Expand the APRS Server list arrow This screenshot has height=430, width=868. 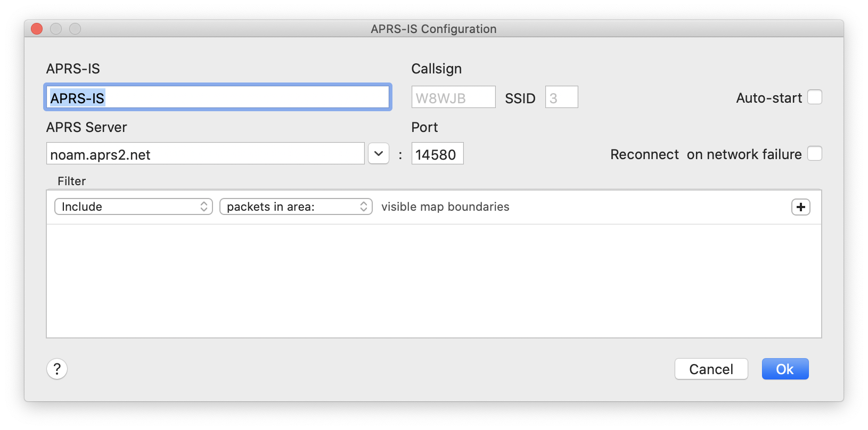pyautogui.click(x=379, y=154)
